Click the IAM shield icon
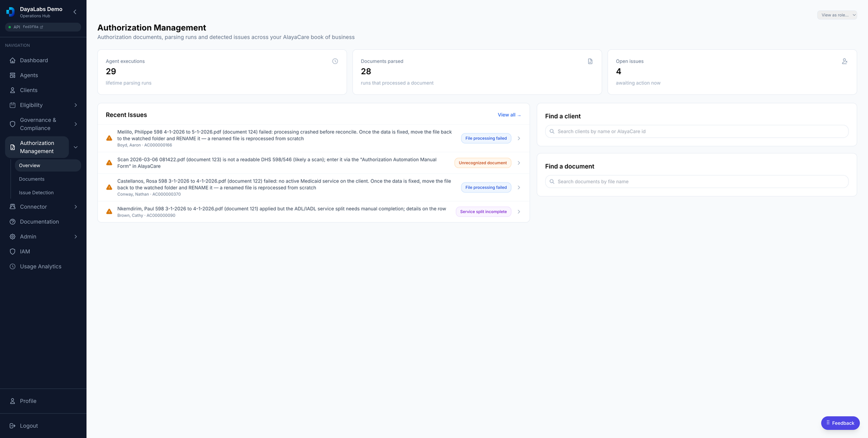 12,252
